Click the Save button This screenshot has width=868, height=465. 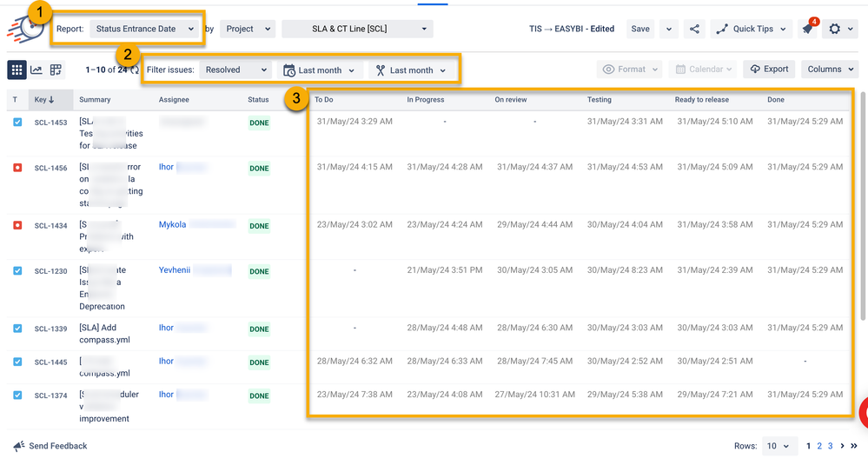tap(640, 29)
